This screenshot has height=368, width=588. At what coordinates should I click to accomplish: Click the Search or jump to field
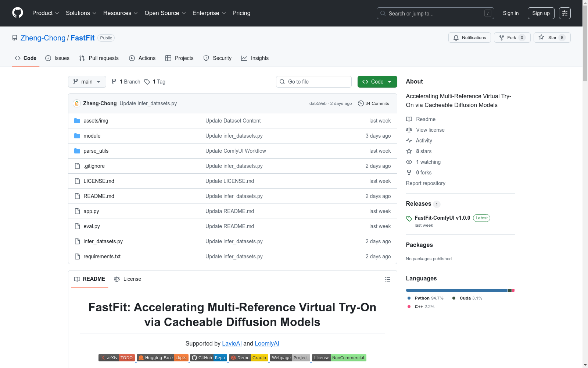[435, 13]
